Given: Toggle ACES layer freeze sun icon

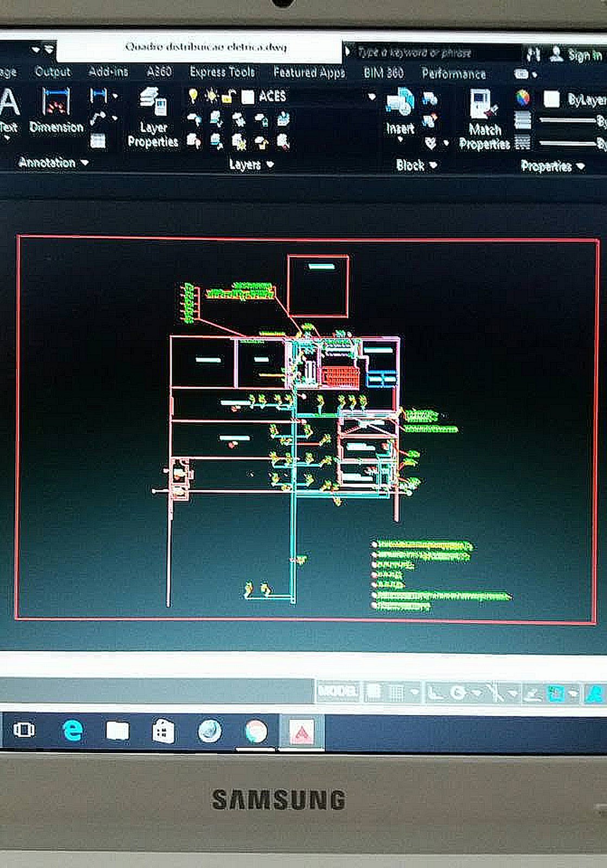Looking at the screenshot, I should (x=211, y=97).
